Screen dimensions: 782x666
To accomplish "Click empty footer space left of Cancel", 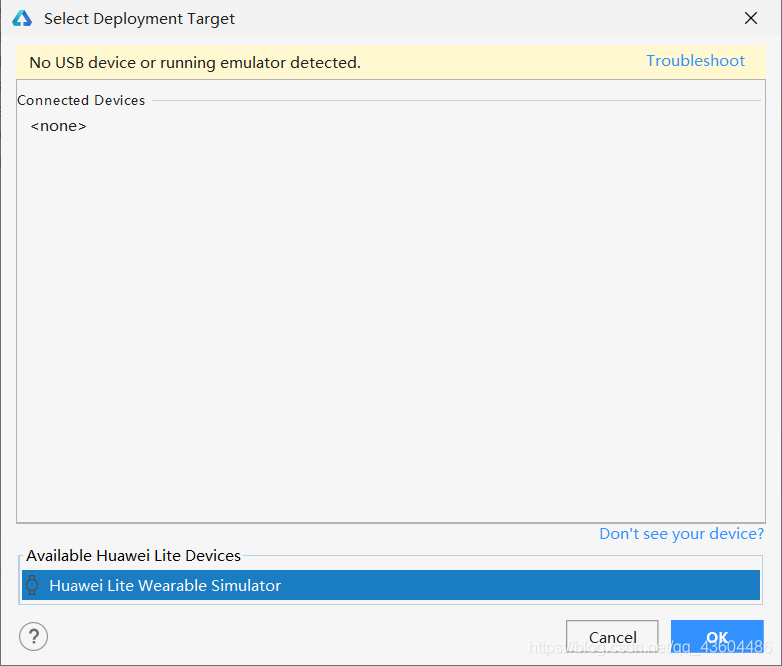I will point(300,636).
